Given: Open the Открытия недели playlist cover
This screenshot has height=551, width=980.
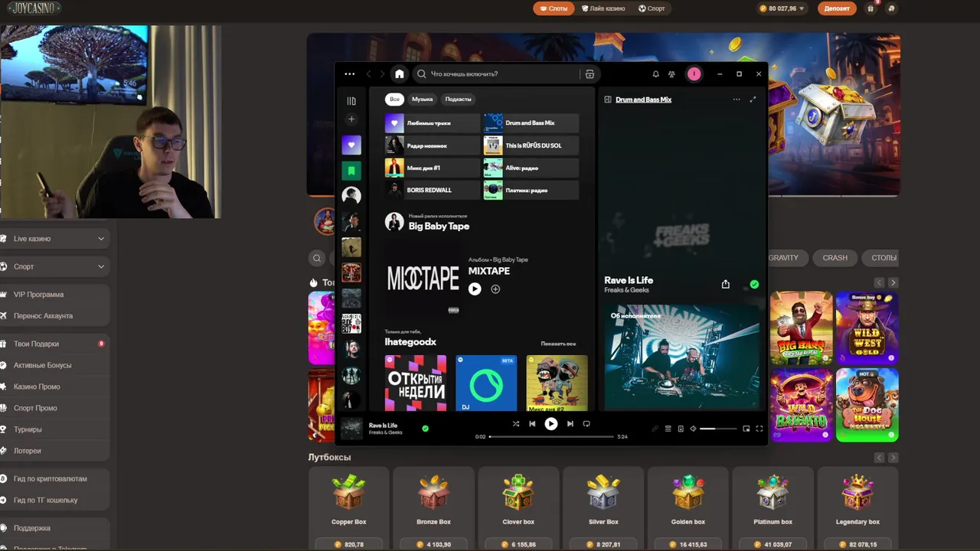Looking at the screenshot, I should (x=416, y=383).
